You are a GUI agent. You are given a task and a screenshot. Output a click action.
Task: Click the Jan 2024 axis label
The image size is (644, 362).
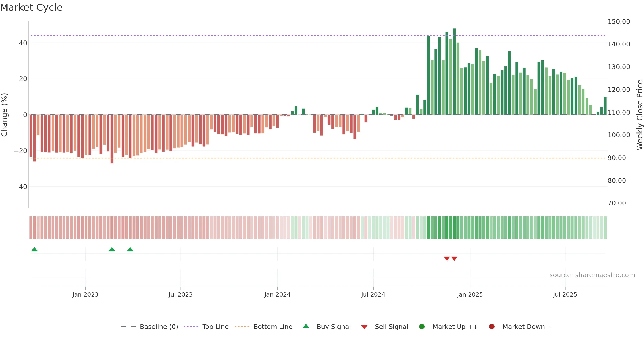(x=277, y=295)
